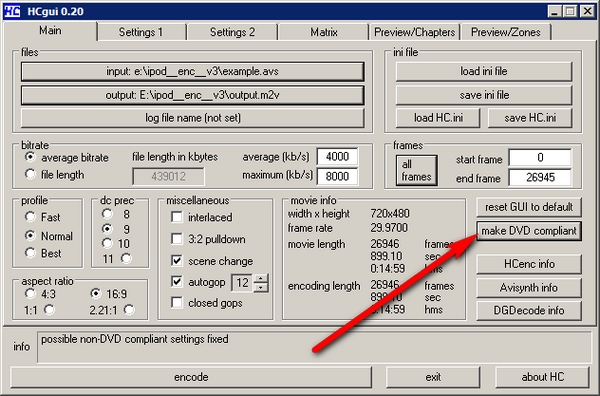Open the Matrix tab
Image resolution: width=600 pixels, height=396 pixels.
tap(324, 32)
